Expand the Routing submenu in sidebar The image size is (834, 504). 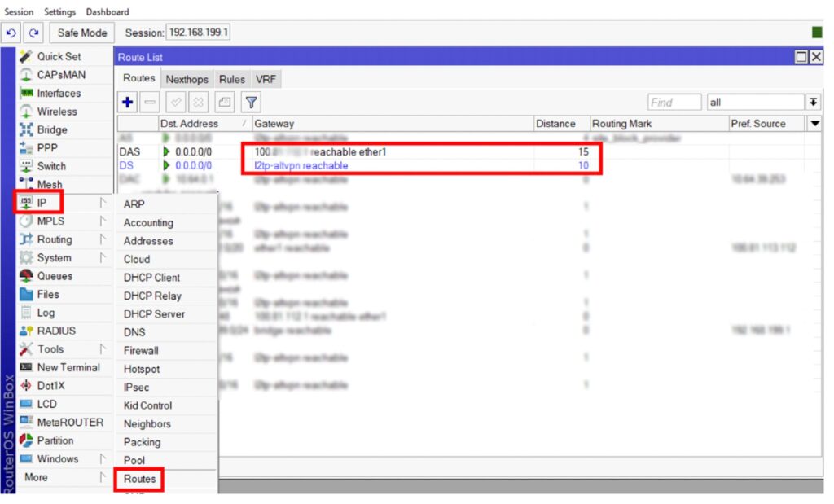[x=55, y=239]
